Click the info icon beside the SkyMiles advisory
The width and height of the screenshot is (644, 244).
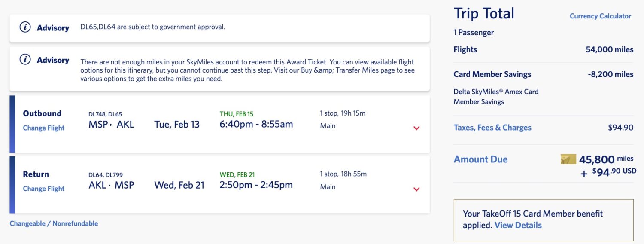tap(25, 60)
